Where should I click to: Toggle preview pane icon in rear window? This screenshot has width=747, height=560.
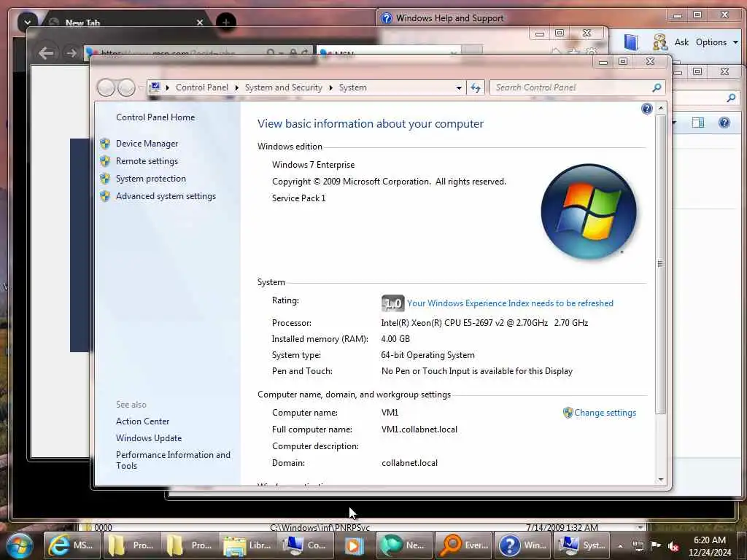pyautogui.click(x=698, y=122)
